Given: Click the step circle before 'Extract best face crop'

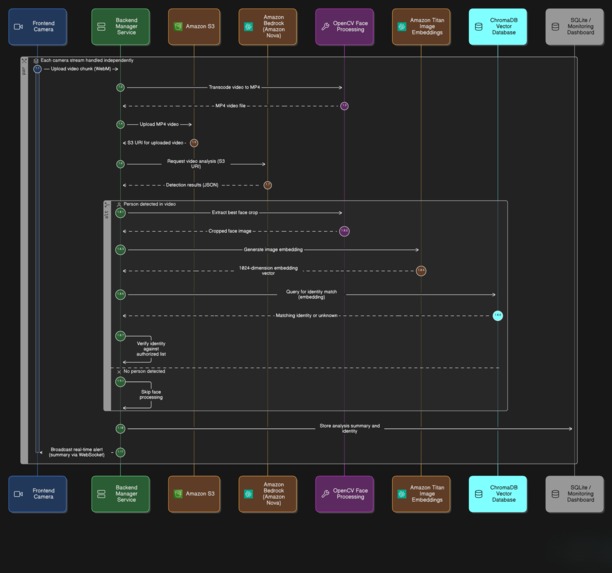Looking at the screenshot, I should click(120, 213).
